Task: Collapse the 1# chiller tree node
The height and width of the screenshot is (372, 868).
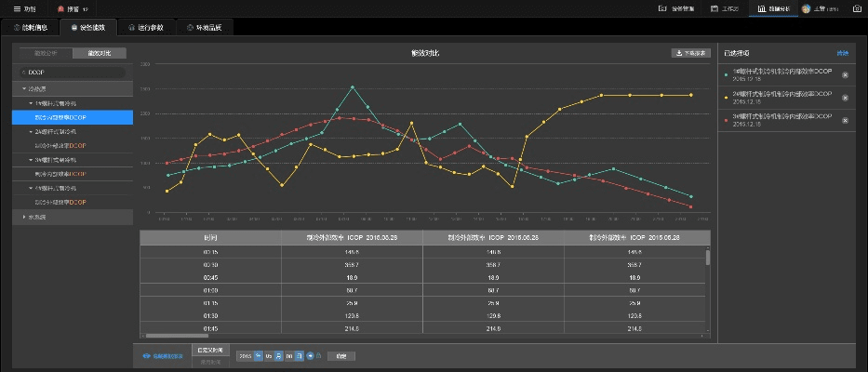Action: click(x=31, y=102)
